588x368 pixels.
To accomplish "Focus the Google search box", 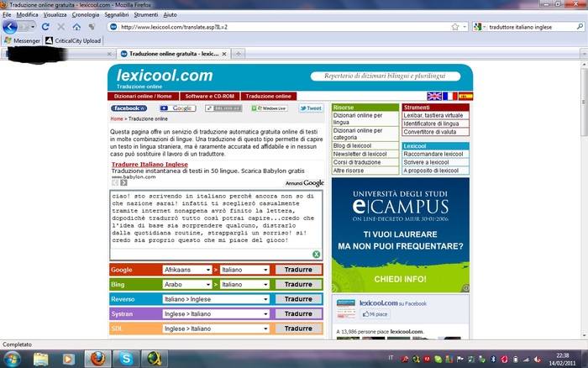I will [532, 27].
